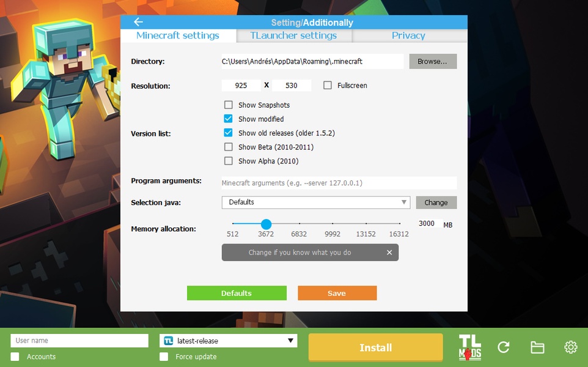The image size is (588, 367).
Task: Open the settings gear icon
Action: coord(570,347)
